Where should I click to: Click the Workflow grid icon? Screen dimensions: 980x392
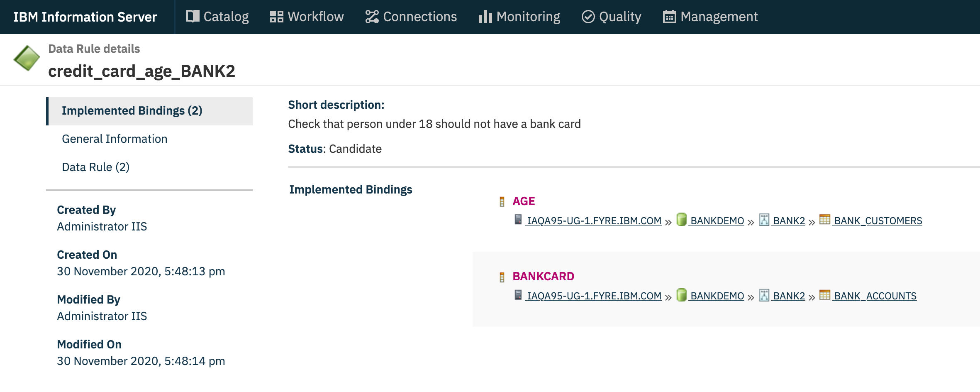pyautogui.click(x=276, y=17)
